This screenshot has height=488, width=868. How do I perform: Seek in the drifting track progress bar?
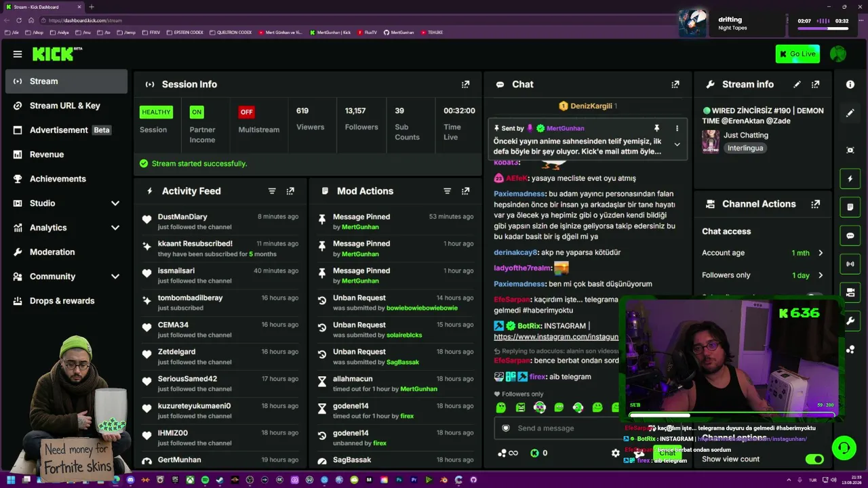pyautogui.click(x=823, y=29)
